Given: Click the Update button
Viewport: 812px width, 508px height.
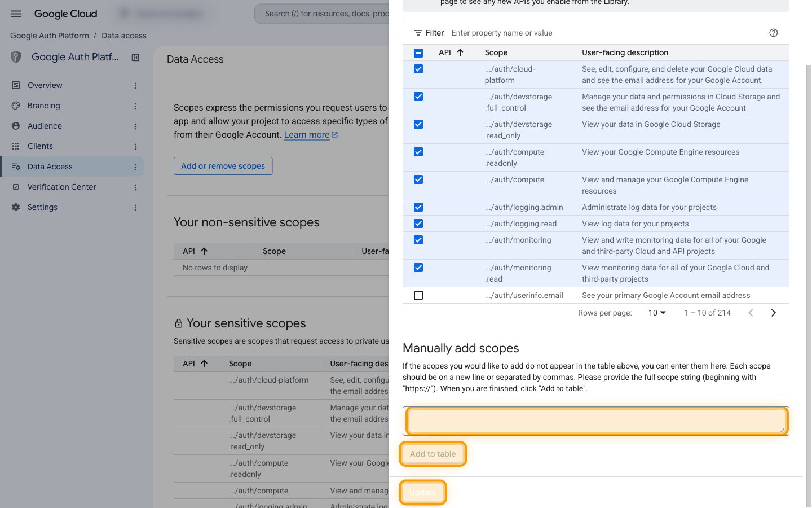Looking at the screenshot, I should tap(423, 492).
